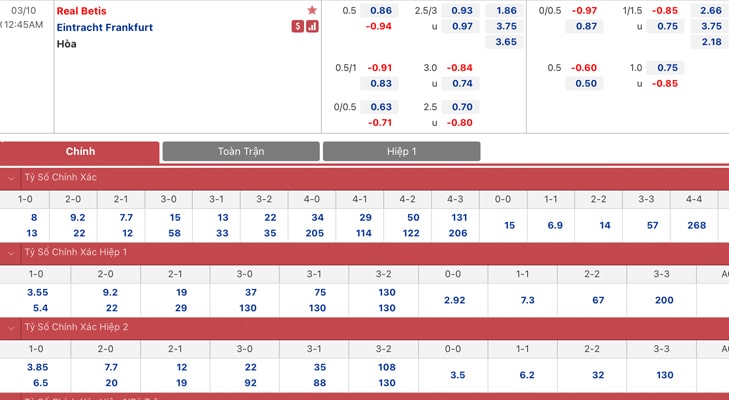729x400 pixels.
Task: Pick 0-0 correct score odds 15
Action: point(510,225)
